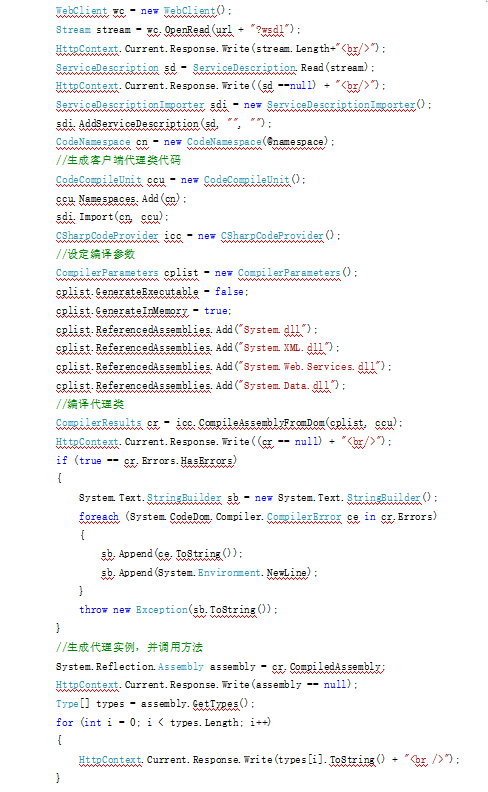Click the comment '//生成客户端代理类代码'

pyautogui.click(x=118, y=161)
